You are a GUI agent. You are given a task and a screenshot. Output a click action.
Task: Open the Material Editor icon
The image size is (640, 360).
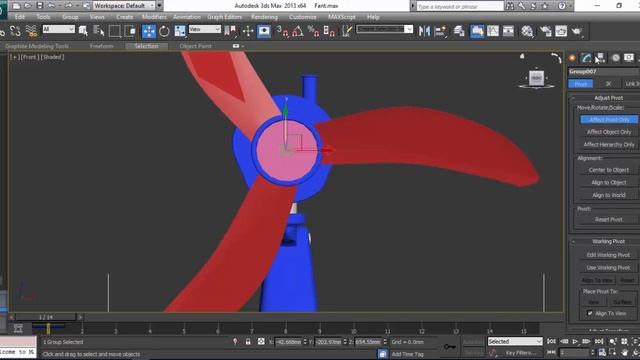[x=527, y=31]
